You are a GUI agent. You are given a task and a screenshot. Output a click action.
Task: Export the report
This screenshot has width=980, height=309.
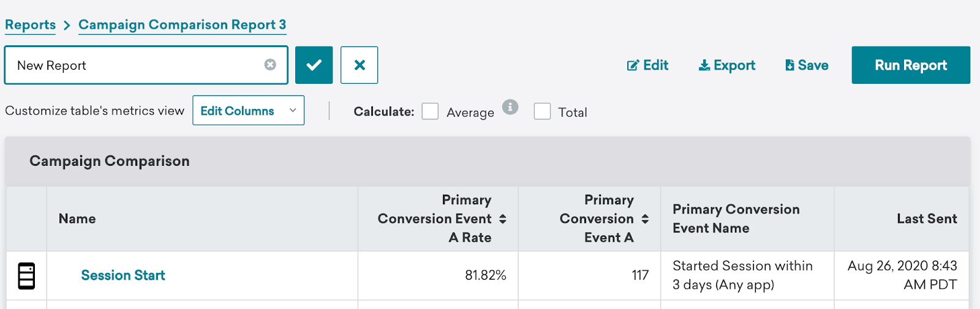point(727,65)
